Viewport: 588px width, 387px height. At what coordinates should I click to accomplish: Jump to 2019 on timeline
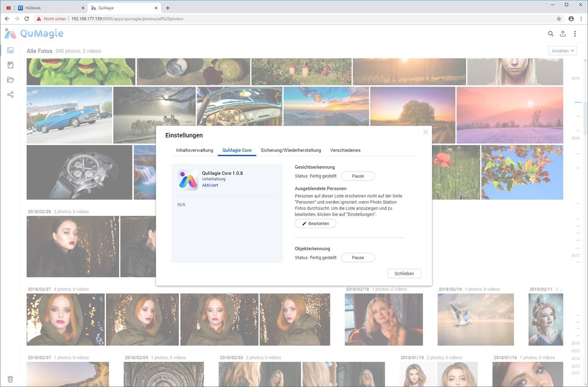(x=575, y=78)
